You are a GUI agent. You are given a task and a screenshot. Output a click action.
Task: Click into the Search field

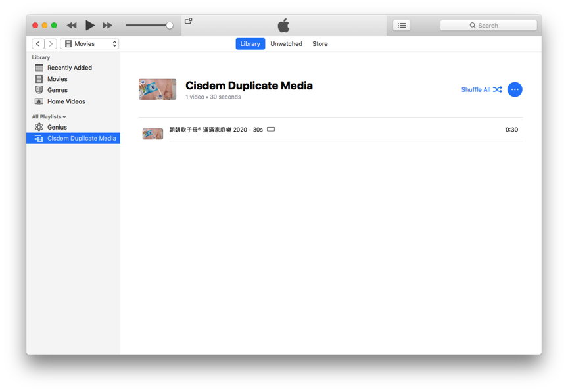click(x=488, y=26)
